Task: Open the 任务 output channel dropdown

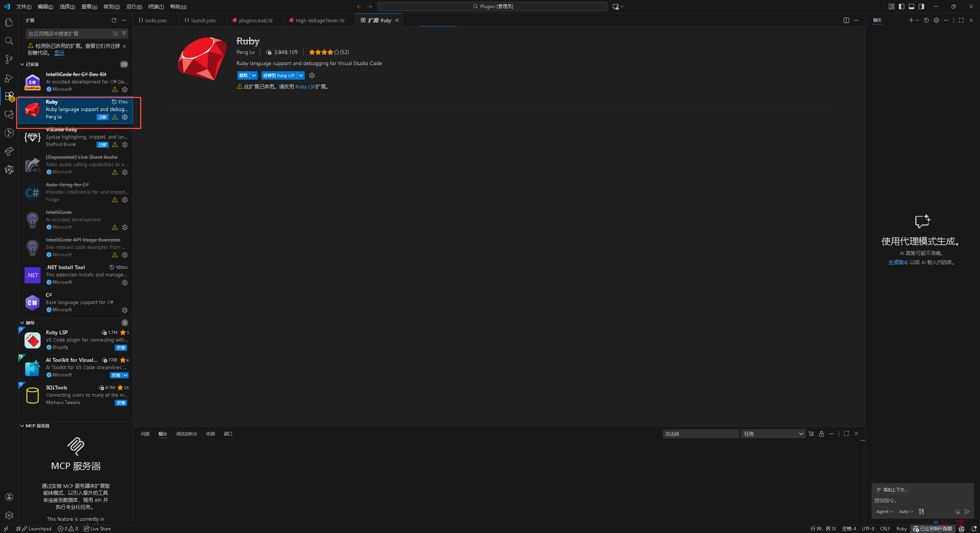Action: 773,434
